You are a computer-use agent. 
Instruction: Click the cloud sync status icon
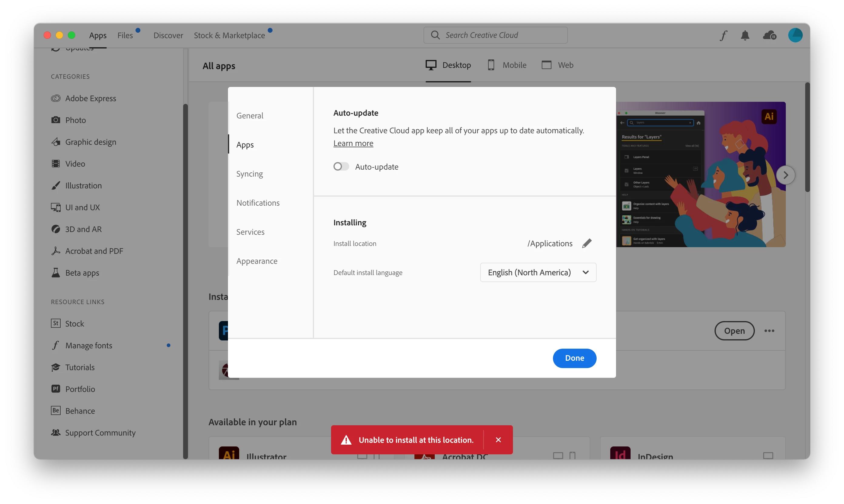click(x=769, y=35)
